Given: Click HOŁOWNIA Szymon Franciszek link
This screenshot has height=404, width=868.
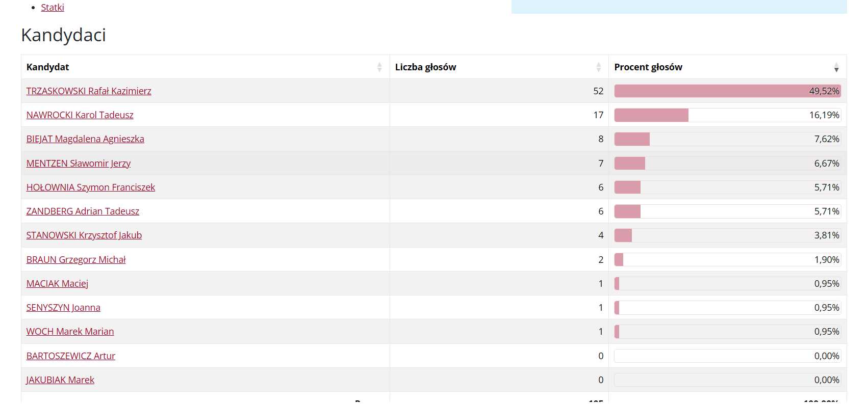Looking at the screenshot, I should click(x=91, y=187).
